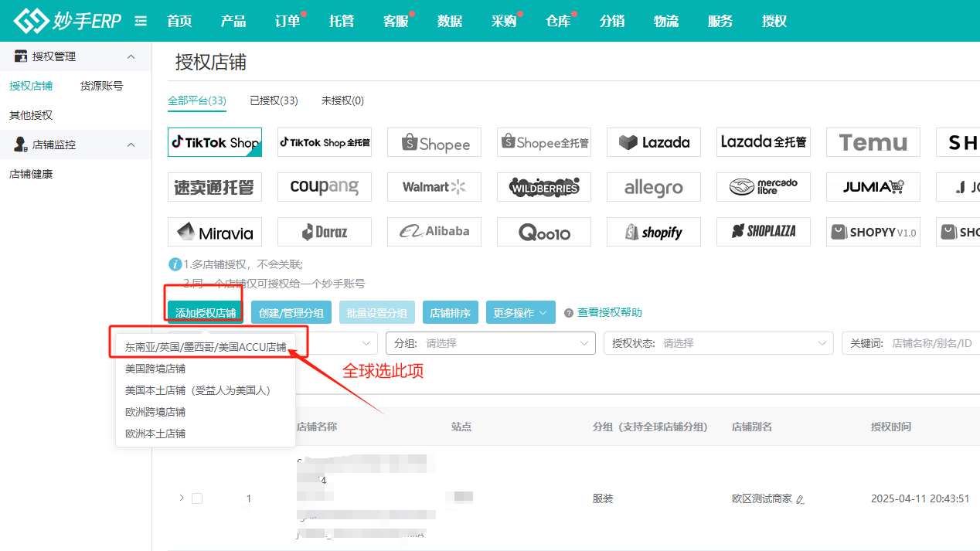Click the 批量设置分组 button

coord(377,312)
